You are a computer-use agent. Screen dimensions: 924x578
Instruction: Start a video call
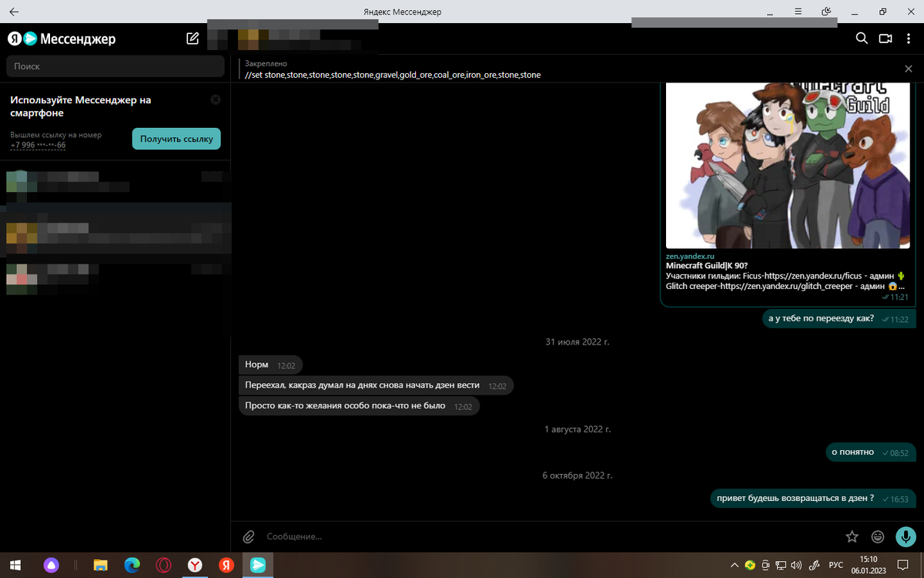coord(885,39)
